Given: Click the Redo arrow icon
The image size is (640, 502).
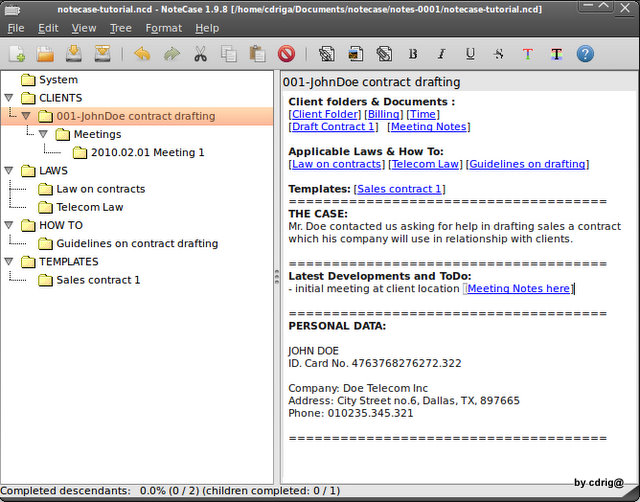Looking at the screenshot, I should pos(171,54).
